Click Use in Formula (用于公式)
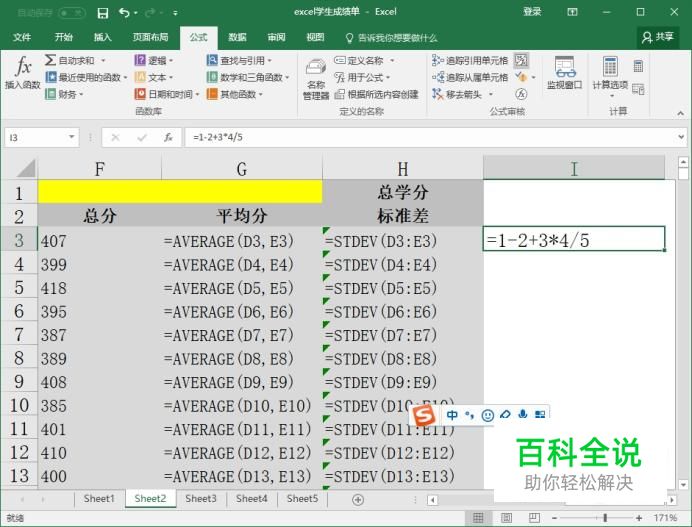The width and height of the screenshot is (692, 527). (x=362, y=77)
